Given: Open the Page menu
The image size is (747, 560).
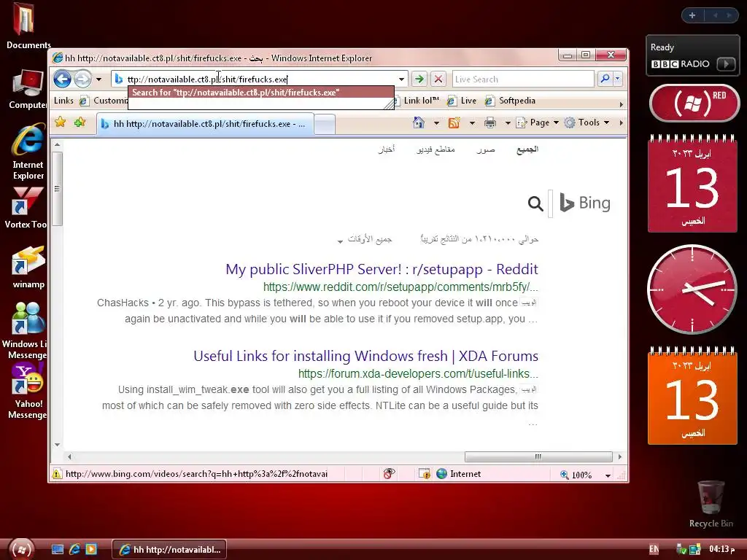Looking at the screenshot, I should [x=538, y=122].
